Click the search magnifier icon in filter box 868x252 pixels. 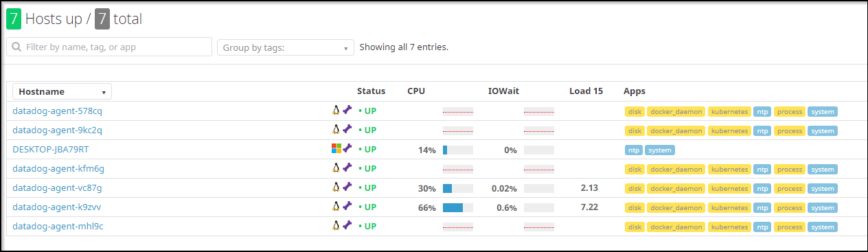point(17,47)
